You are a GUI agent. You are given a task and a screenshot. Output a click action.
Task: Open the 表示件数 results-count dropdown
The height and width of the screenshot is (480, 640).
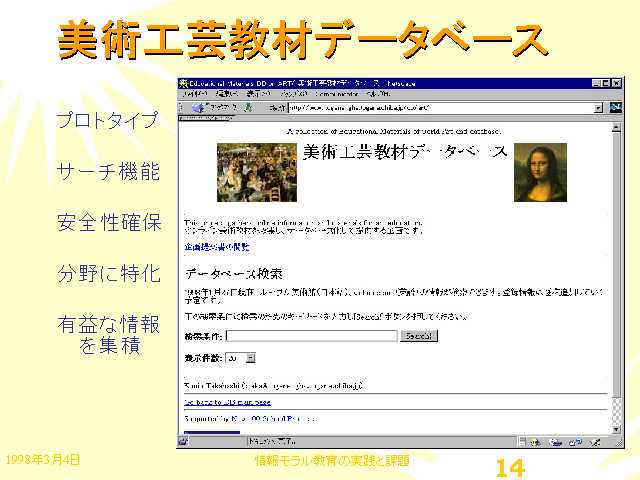pos(250,358)
